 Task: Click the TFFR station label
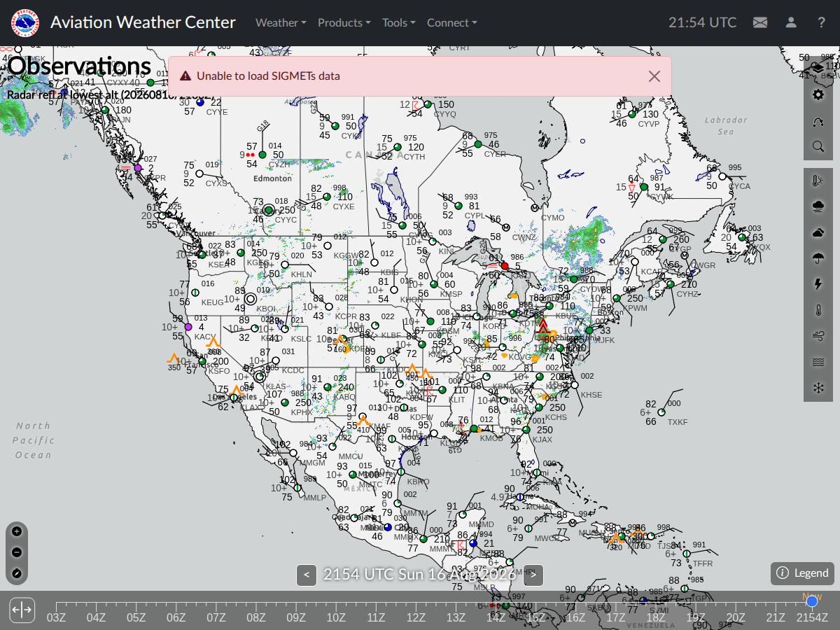[703, 563]
